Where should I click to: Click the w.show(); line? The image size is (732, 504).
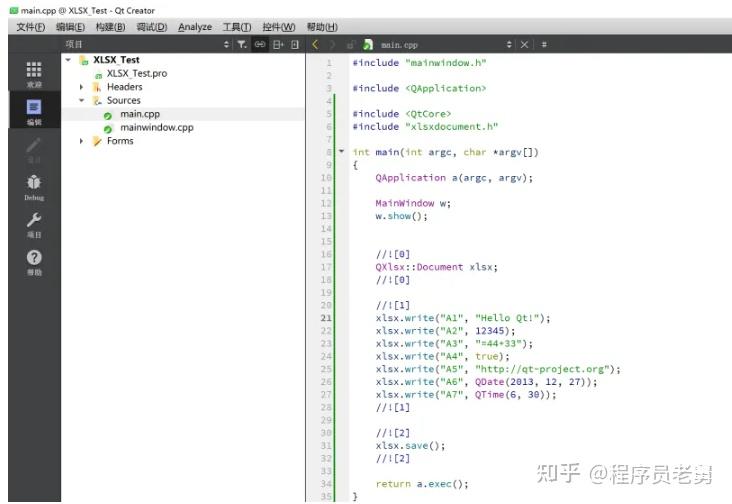click(x=401, y=216)
